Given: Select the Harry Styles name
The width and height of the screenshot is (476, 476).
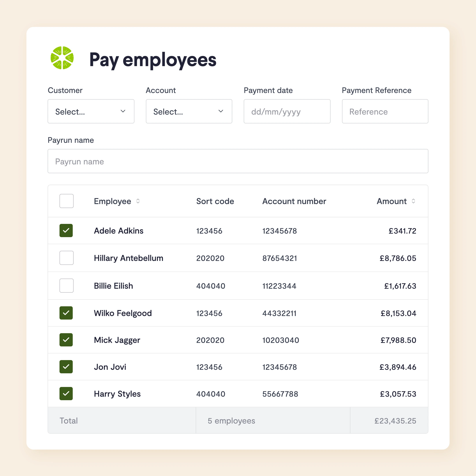Looking at the screenshot, I should [117, 394].
